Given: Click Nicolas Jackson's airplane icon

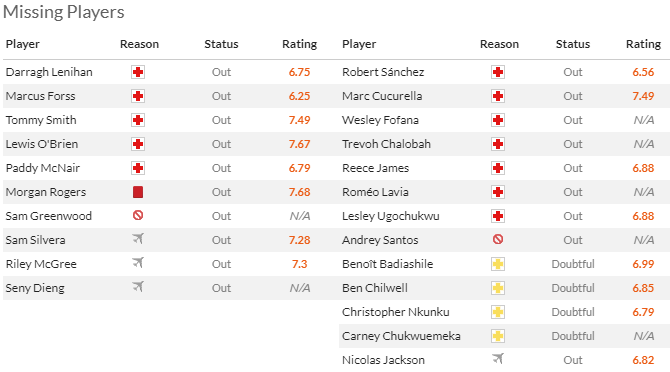Looking at the screenshot, I should (x=498, y=359).
